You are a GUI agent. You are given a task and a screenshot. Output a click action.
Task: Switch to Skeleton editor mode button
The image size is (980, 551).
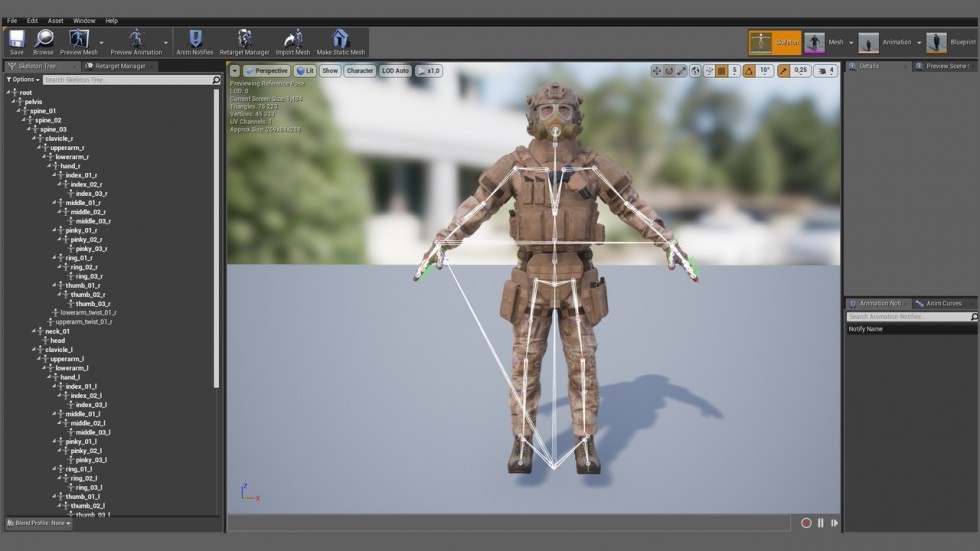(x=774, y=42)
